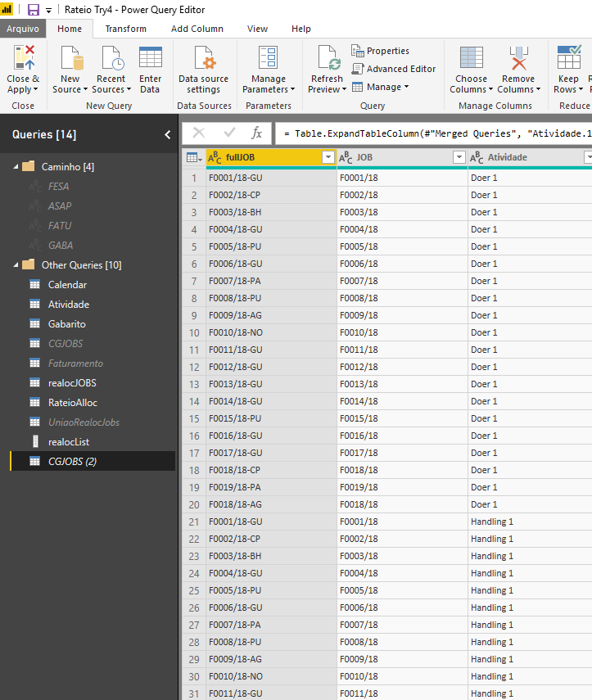Open fullJOB column filter dropdown
The height and width of the screenshot is (700, 592).
pyautogui.click(x=328, y=157)
